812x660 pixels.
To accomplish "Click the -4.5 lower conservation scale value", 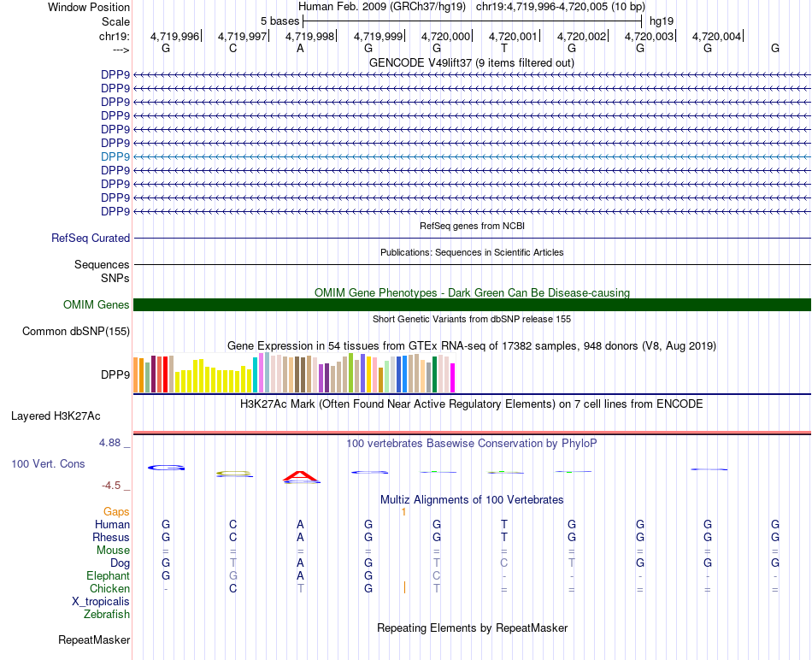I will point(111,486).
